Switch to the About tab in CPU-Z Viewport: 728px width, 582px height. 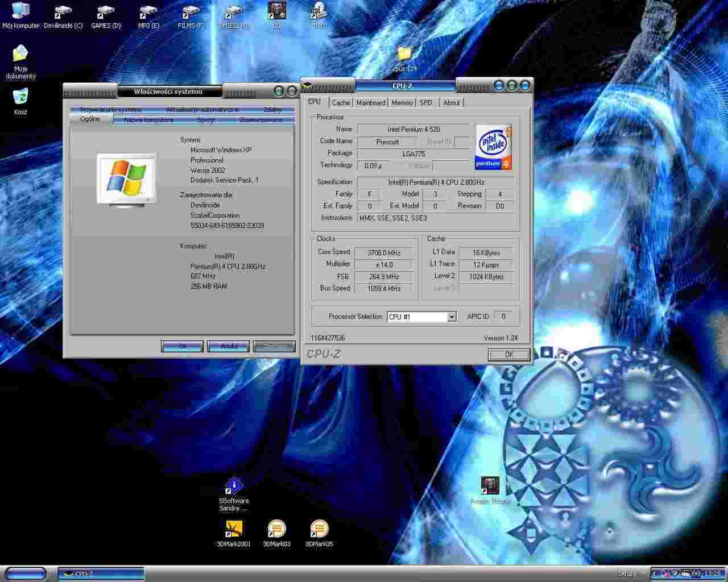[x=452, y=103]
